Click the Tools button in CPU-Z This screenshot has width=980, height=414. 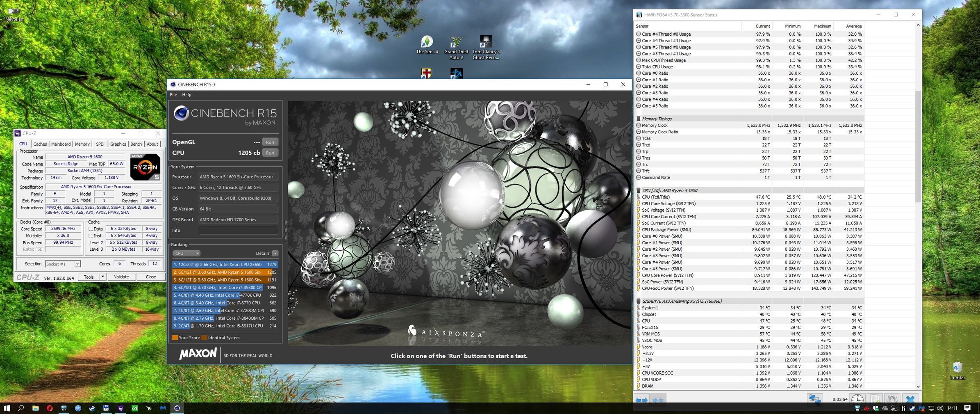(x=89, y=277)
